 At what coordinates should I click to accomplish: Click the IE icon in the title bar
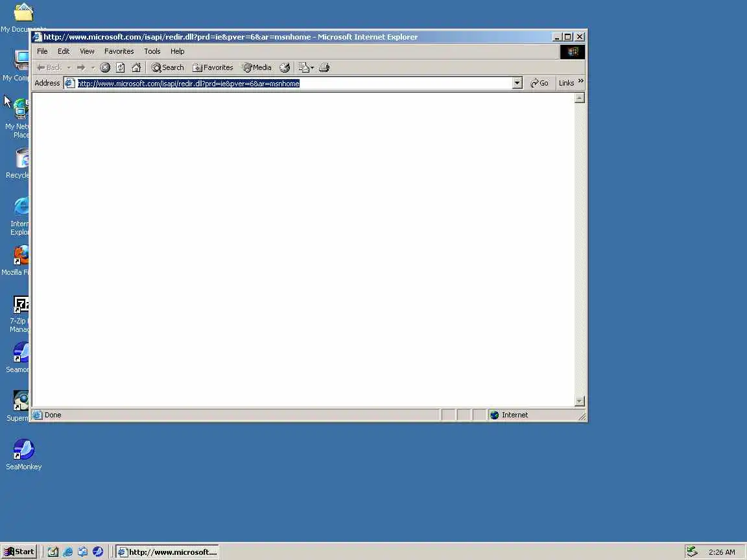coord(37,37)
